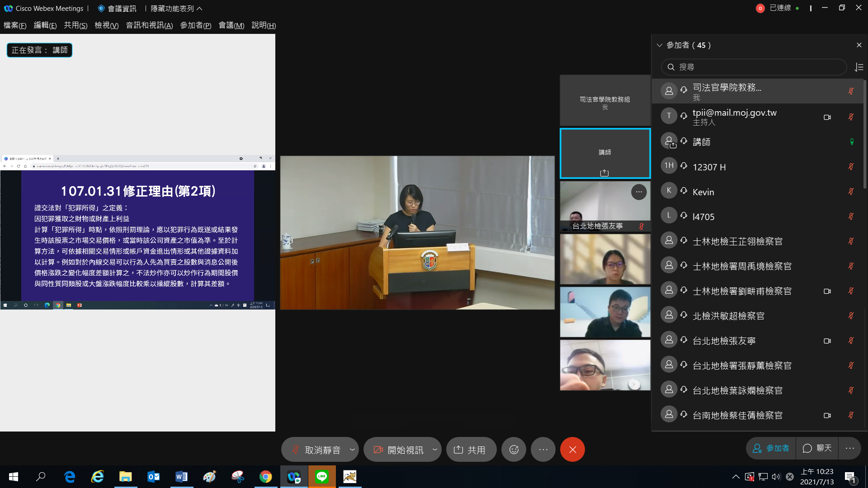Click the 共用 share button
Image resolution: width=868 pixels, height=488 pixels.
(x=471, y=450)
